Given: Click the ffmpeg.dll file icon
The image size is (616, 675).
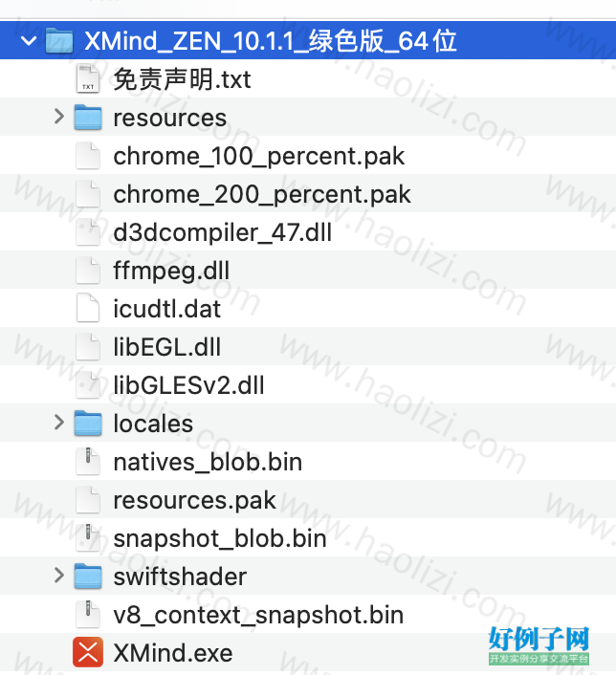Looking at the screenshot, I should pos(88,271).
